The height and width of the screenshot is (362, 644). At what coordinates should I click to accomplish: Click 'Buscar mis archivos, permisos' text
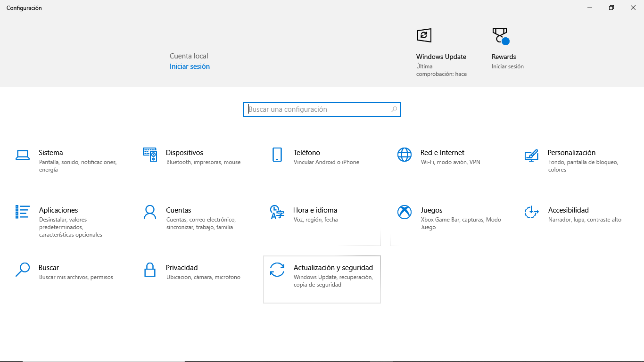76,277
